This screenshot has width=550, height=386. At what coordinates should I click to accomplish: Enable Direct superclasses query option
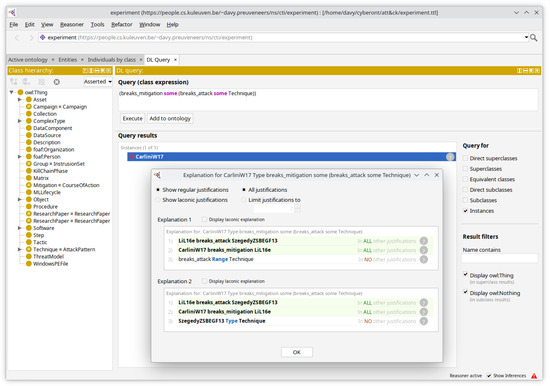[x=465, y=158]
